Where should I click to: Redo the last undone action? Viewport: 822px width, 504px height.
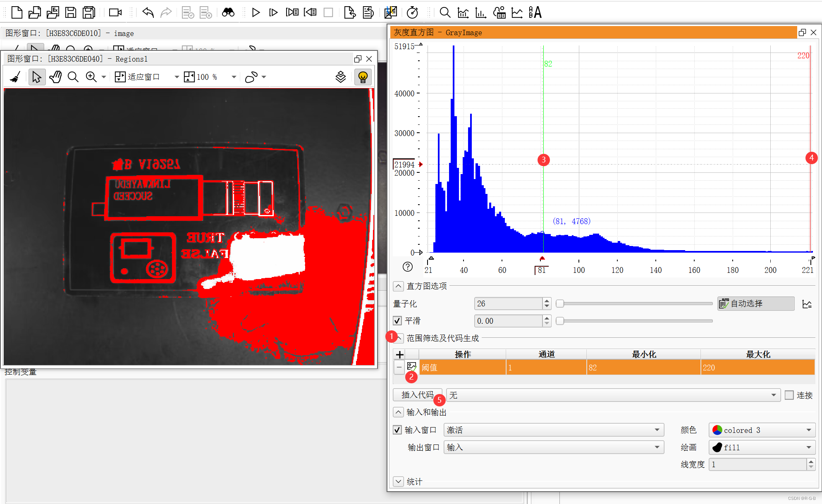(166, 12)
